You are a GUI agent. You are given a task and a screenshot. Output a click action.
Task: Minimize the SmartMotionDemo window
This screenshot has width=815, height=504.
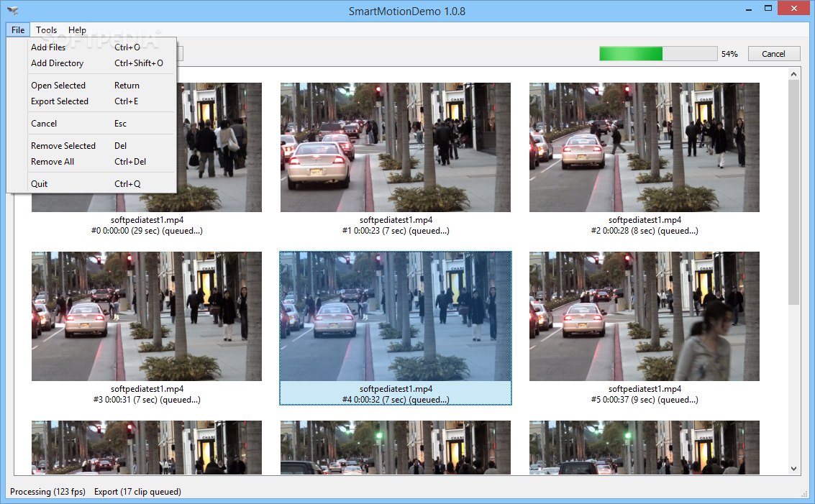pos(749,9)
